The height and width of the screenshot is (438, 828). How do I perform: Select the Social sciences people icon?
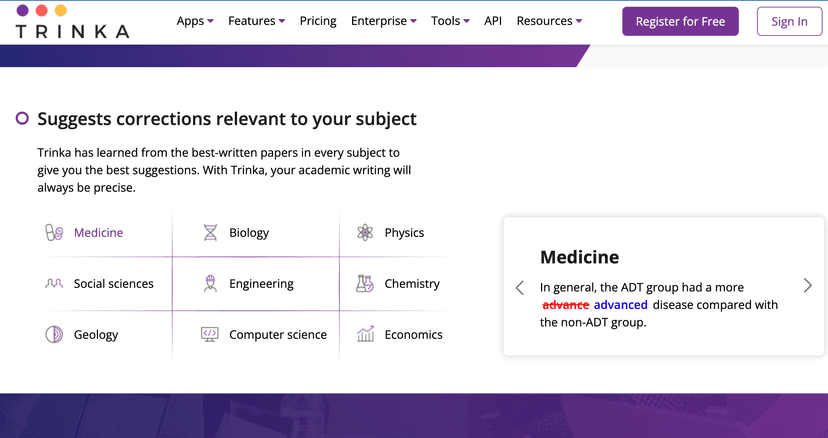(54, 284)
